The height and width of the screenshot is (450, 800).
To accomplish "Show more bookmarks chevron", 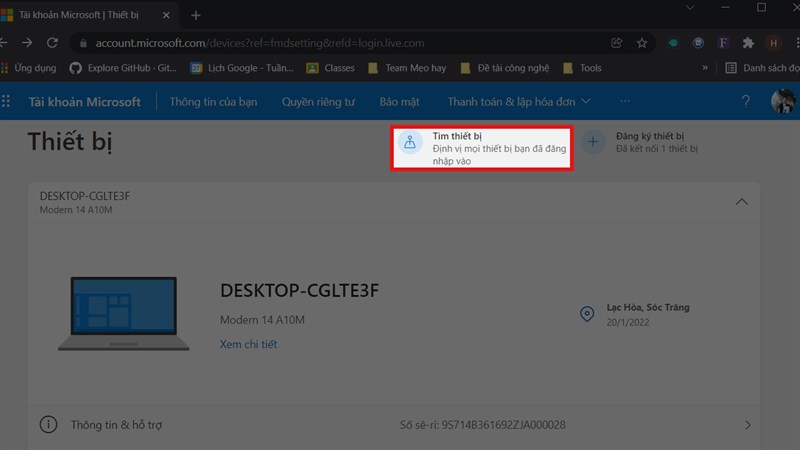I will click(705, 68).
